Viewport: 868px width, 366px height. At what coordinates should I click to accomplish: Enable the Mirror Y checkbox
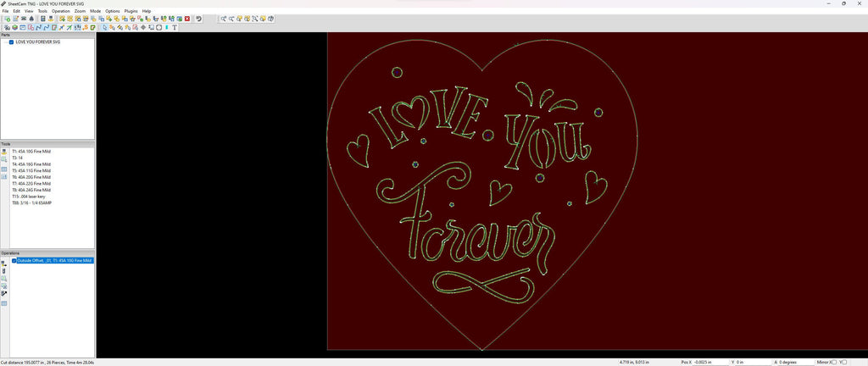point(843,362)
